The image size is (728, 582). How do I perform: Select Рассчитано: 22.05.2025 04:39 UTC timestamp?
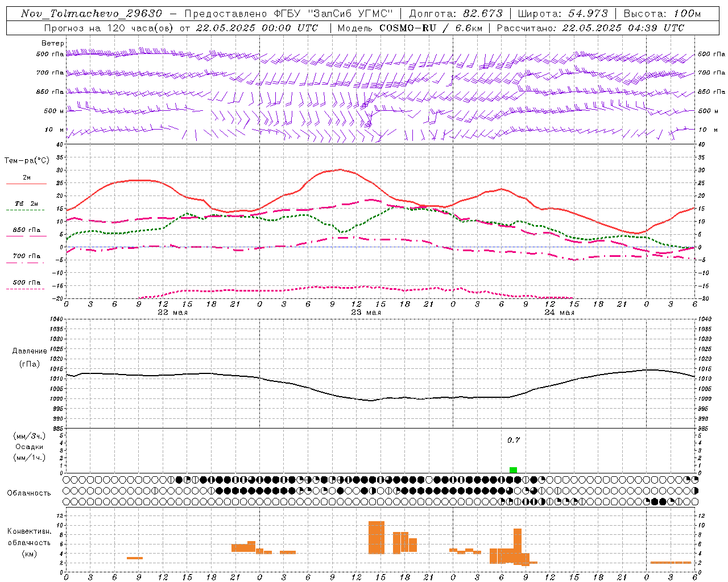[590, 28]
